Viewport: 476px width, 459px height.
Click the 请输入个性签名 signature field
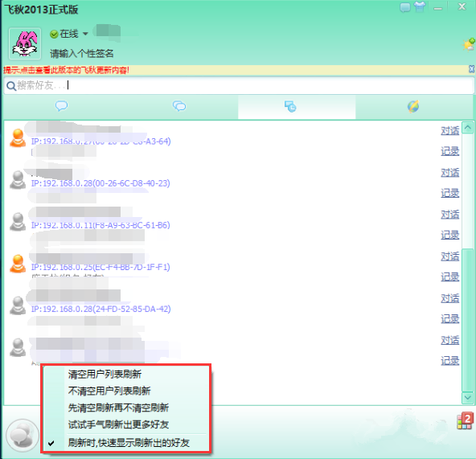tap(82, 54)
